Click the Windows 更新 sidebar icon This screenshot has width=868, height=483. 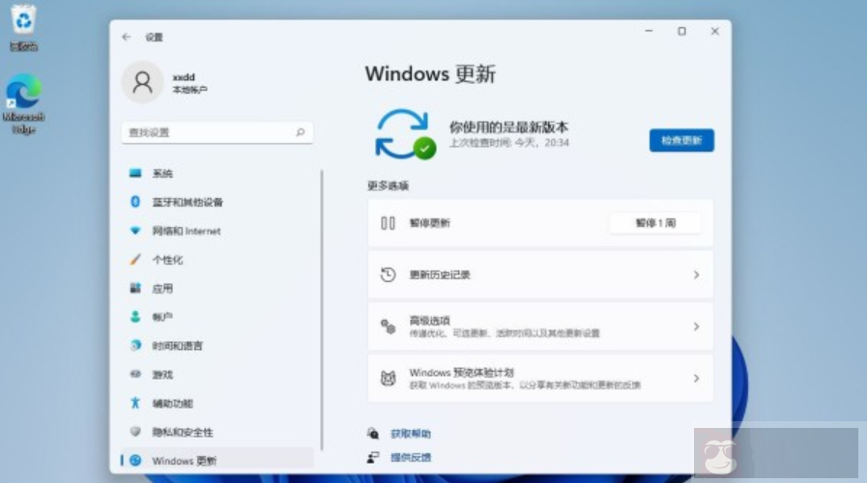[x=135, y=461]
